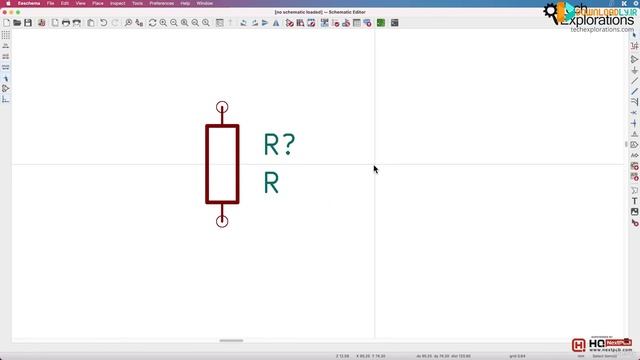Select the resistor symbol body

222,164
